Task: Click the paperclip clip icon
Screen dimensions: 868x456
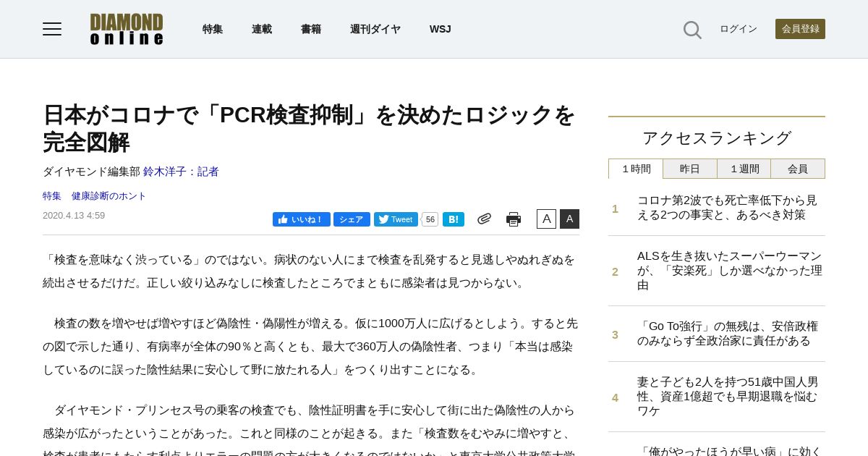Action: point(484,219)
